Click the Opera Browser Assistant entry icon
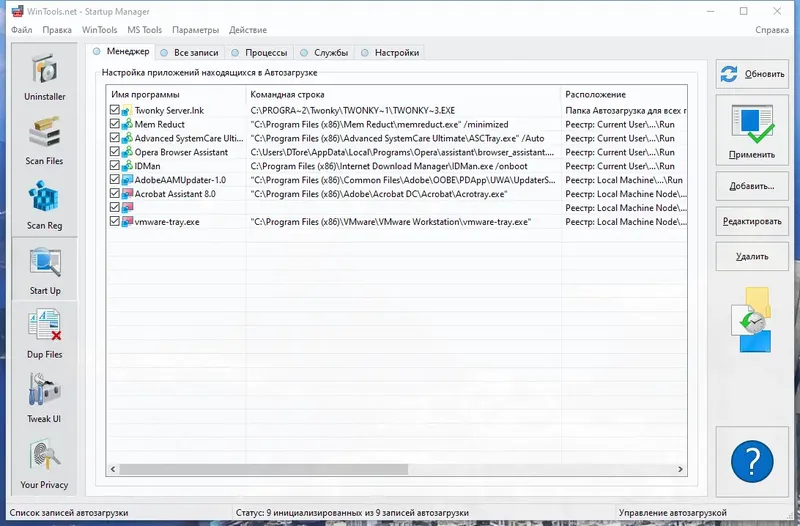Viewport: 800px width, 526px height. (x=127, y=152)
